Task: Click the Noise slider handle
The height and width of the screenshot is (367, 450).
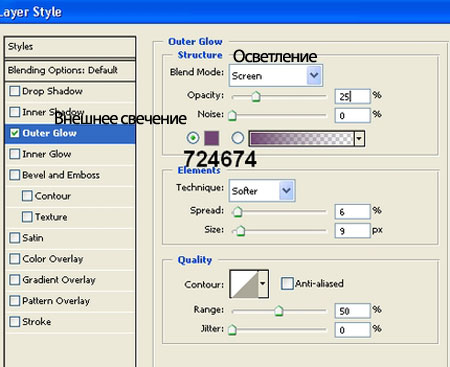Action: point(232,116)
